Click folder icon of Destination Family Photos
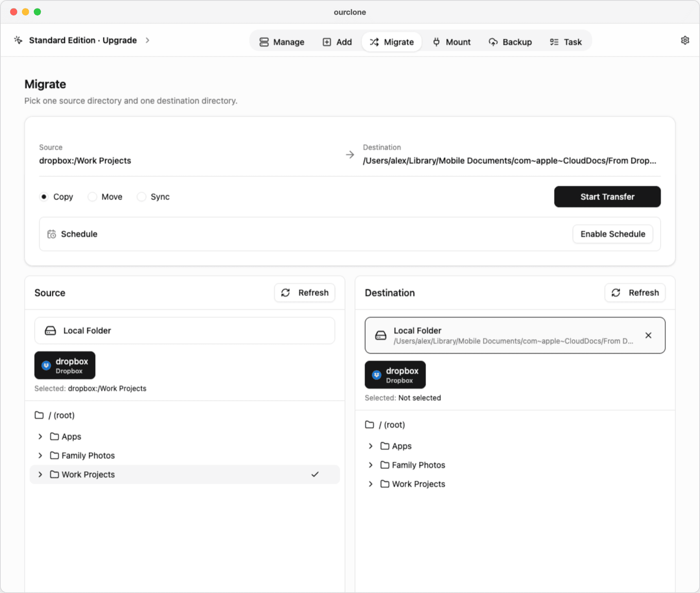The height and width of the screenshot is (593, 700). [385, 465]
